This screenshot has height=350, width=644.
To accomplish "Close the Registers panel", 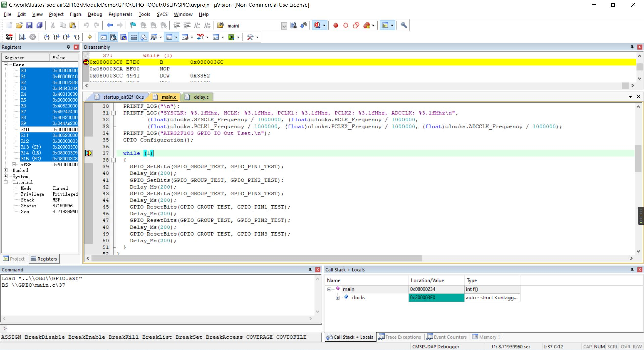I will [x=76, y=47].
